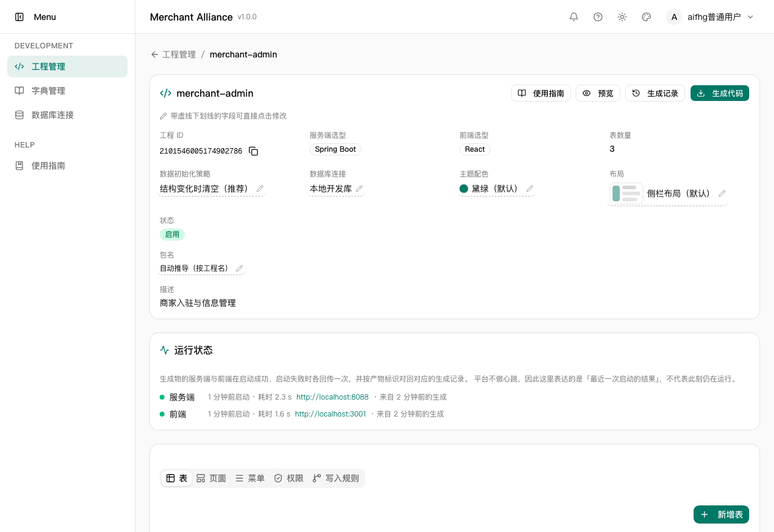Click the 运行状态 heartbeat icon
Screen dimensions: 774x532
click(164, 350)
